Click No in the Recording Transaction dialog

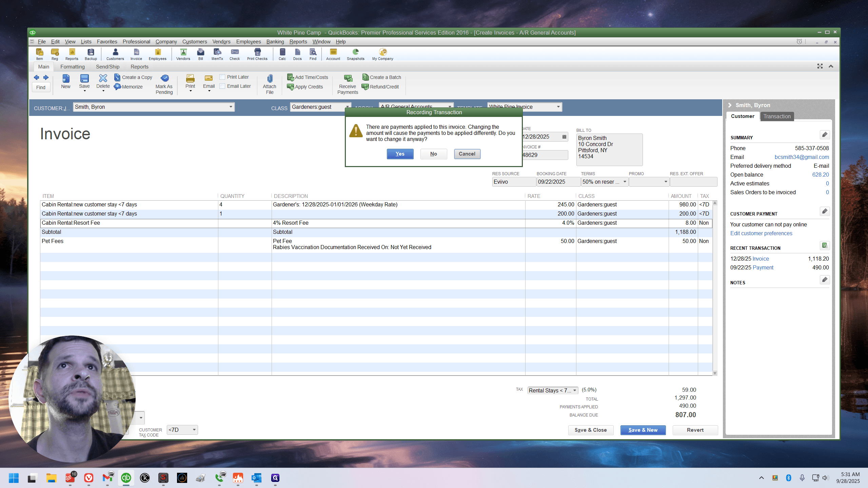pos(434,154)
